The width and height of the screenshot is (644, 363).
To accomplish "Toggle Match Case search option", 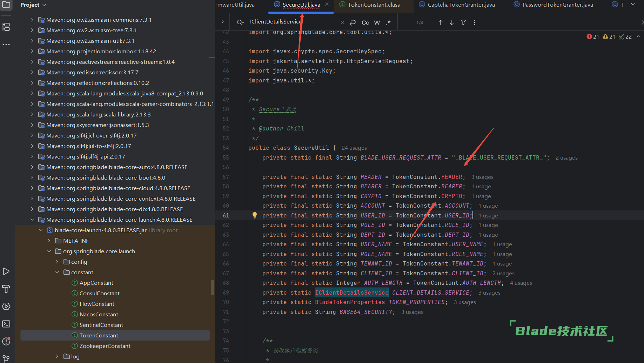I will click(x=365, y=22).
